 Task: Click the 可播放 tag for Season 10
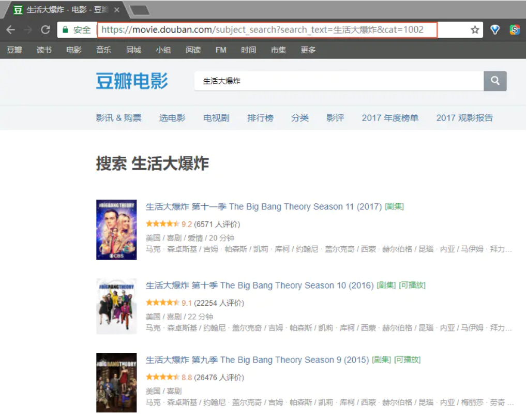point(412,285)
